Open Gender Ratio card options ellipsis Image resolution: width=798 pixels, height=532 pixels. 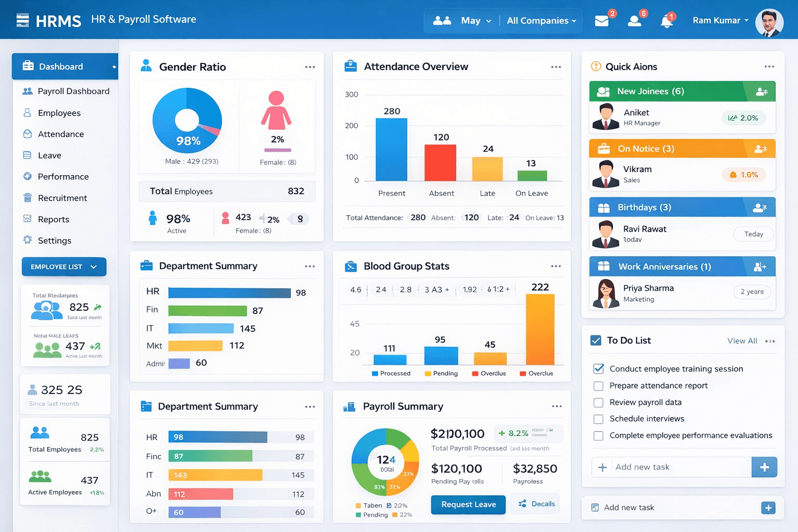[310, 67]
